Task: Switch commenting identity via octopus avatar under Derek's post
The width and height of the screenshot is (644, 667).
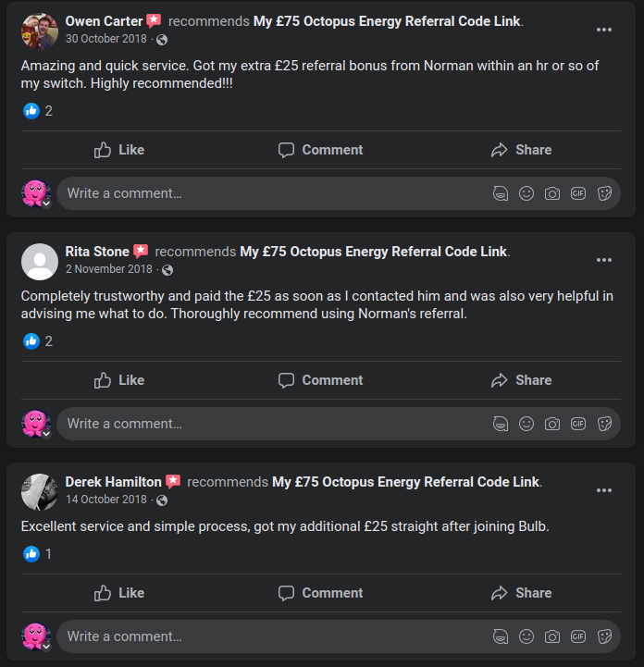Action: pos(35,636)
